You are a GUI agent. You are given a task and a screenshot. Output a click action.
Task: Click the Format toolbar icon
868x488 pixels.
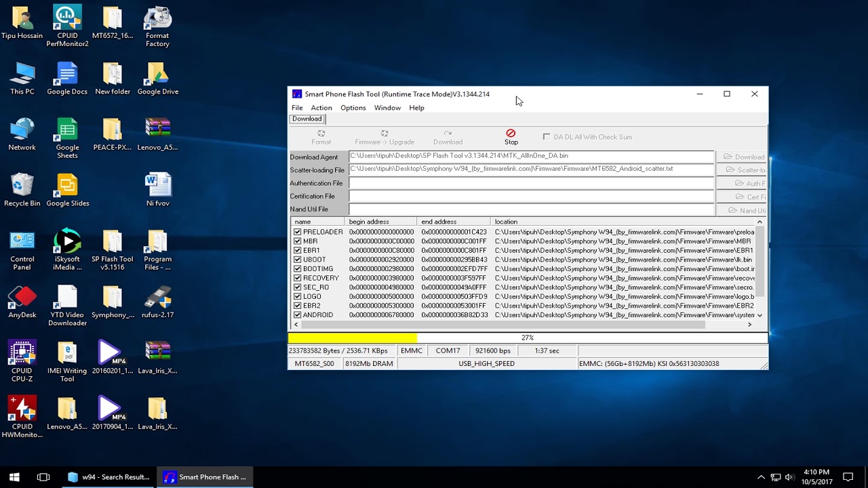(321, 137)
